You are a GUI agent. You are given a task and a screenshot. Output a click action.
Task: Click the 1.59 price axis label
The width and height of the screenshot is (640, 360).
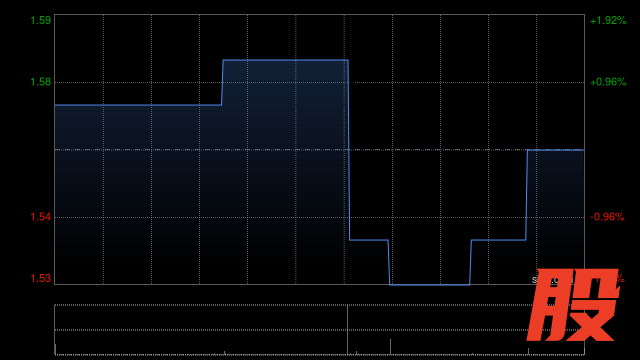[41, 20]
